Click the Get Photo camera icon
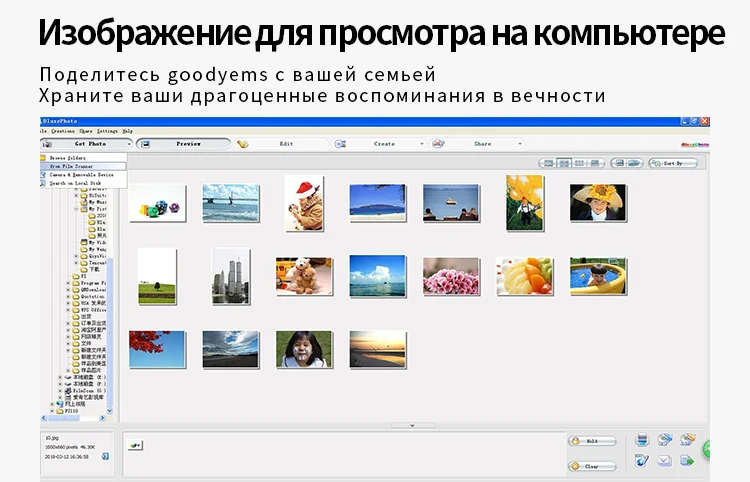Screen dimensions: 750x482 pyautogui.click(x=47, y=144)
